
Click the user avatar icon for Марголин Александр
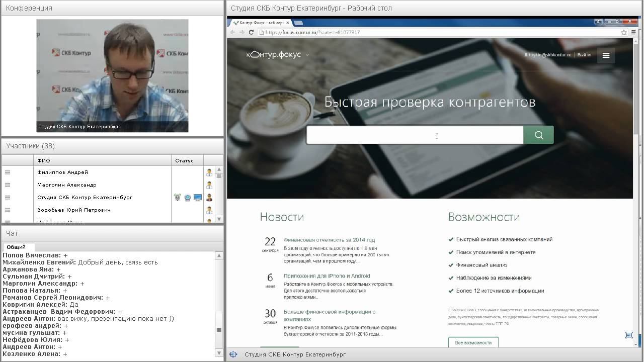coord(209,185)
